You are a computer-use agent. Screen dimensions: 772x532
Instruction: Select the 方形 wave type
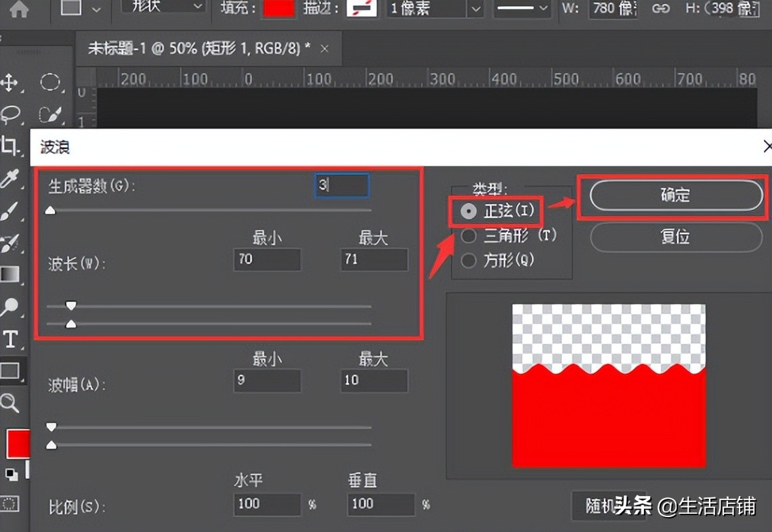468,261
